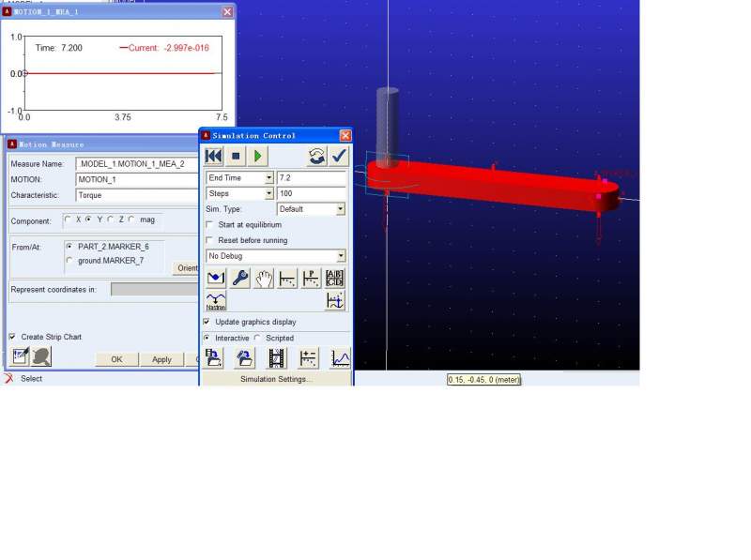Start the simulation with green play
Viewport: 751px width, 560px height.
pyautogui.click(x=257, y=156)
